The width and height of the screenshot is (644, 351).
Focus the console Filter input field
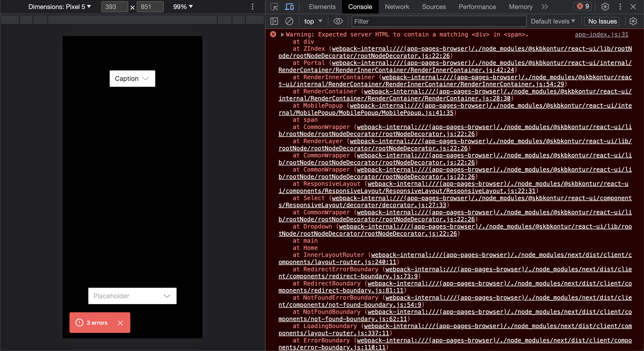pos(439,22)
